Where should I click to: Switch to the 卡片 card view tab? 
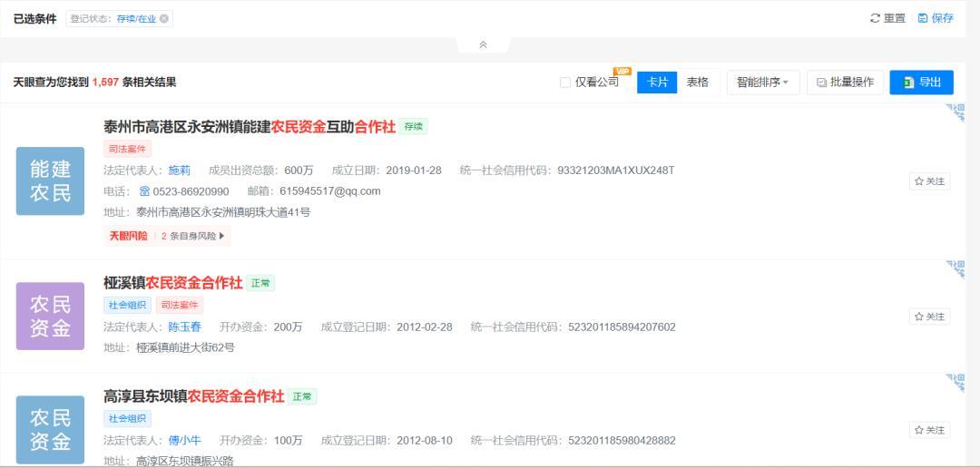click(x=657, y=83)
